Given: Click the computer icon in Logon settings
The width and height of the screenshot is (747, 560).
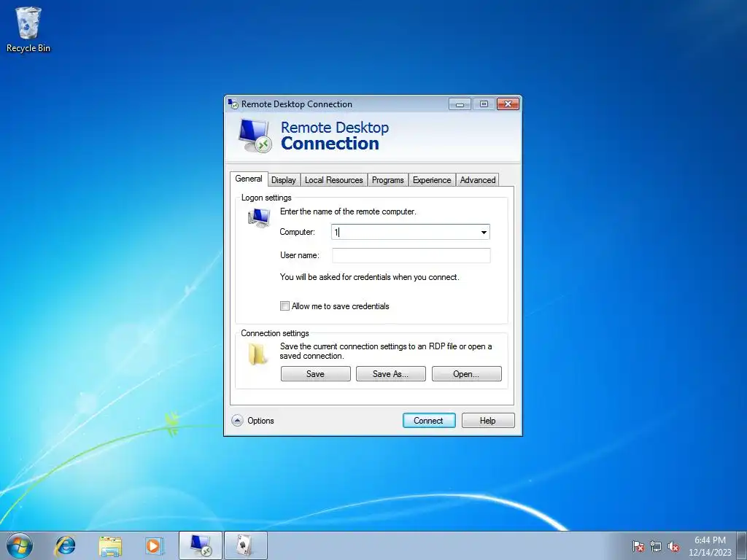Looking at the screenshot, I should pos(259,218).
